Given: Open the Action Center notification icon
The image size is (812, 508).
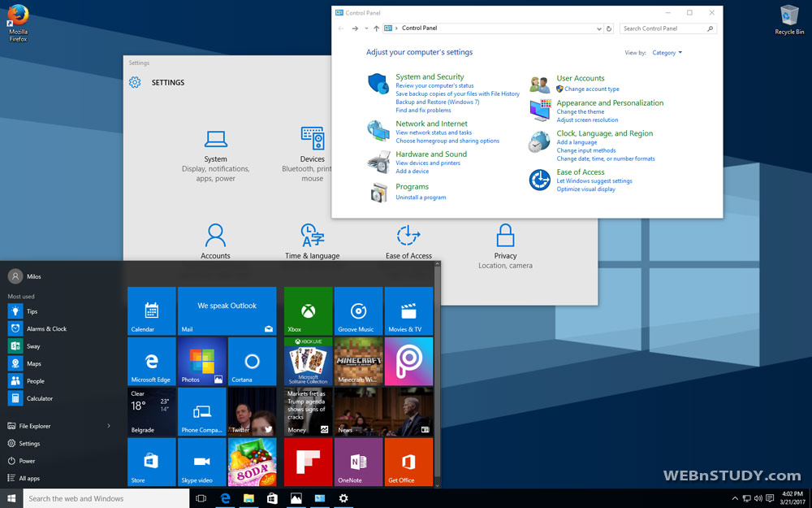Looking at the screenshot, I should [x=770, y=499].
